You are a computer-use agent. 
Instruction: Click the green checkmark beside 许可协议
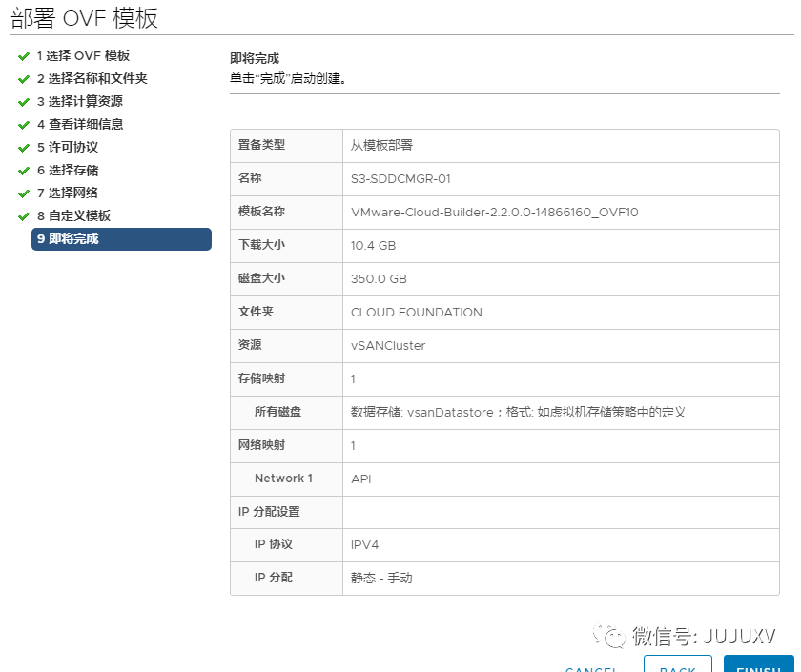[24, 148]
